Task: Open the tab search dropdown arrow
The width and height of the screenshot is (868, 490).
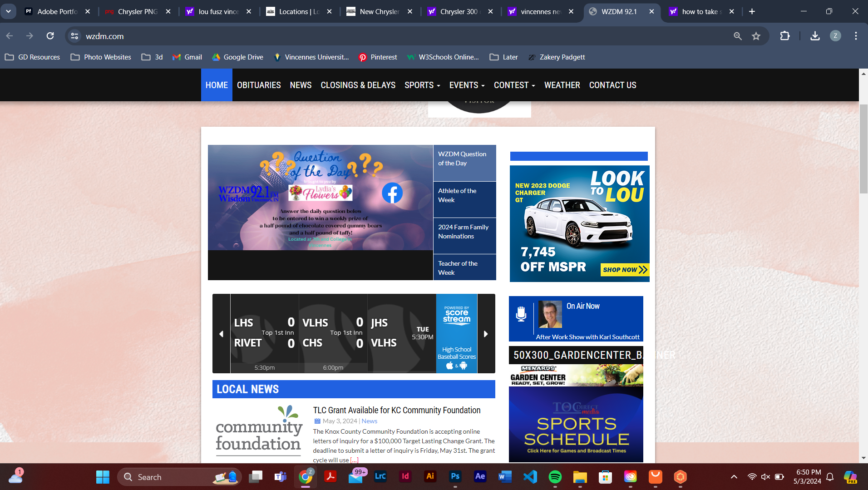Action: [x=8, y=11]
